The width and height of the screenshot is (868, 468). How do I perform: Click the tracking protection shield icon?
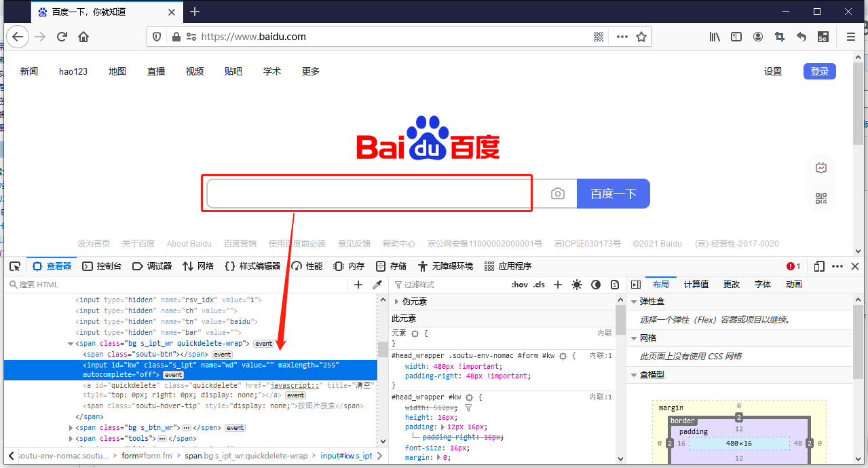point(157,37)
